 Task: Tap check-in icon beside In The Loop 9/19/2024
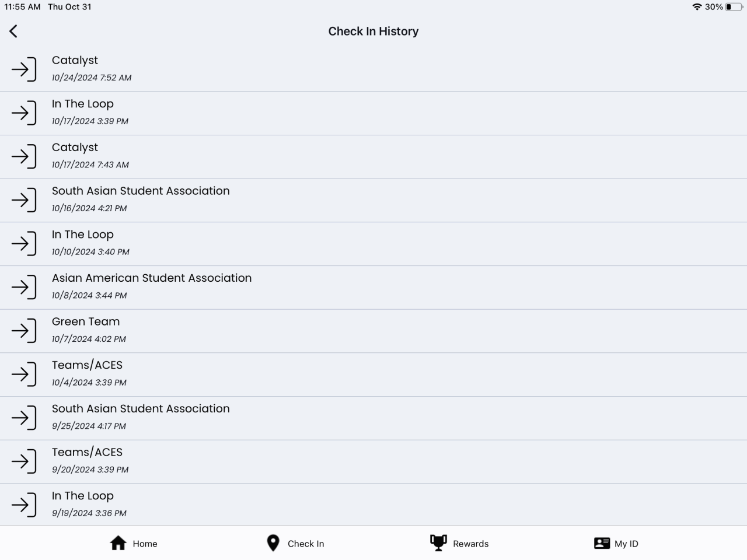coord(24,505)
